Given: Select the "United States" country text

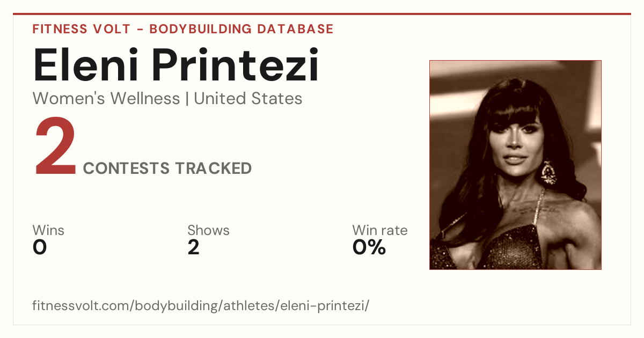Looking at the screenshot, I should tap(248, 99).
